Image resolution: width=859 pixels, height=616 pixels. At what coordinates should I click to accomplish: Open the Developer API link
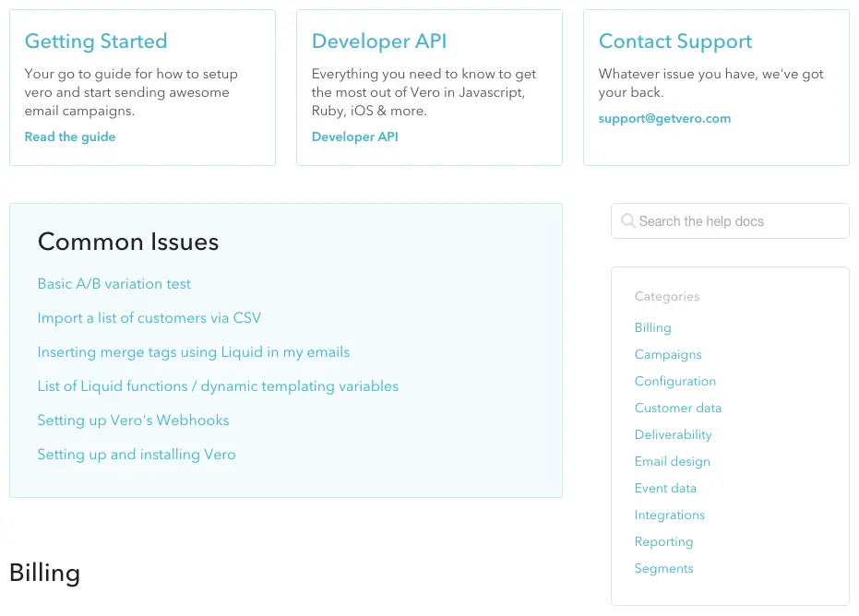pos(355,136)
